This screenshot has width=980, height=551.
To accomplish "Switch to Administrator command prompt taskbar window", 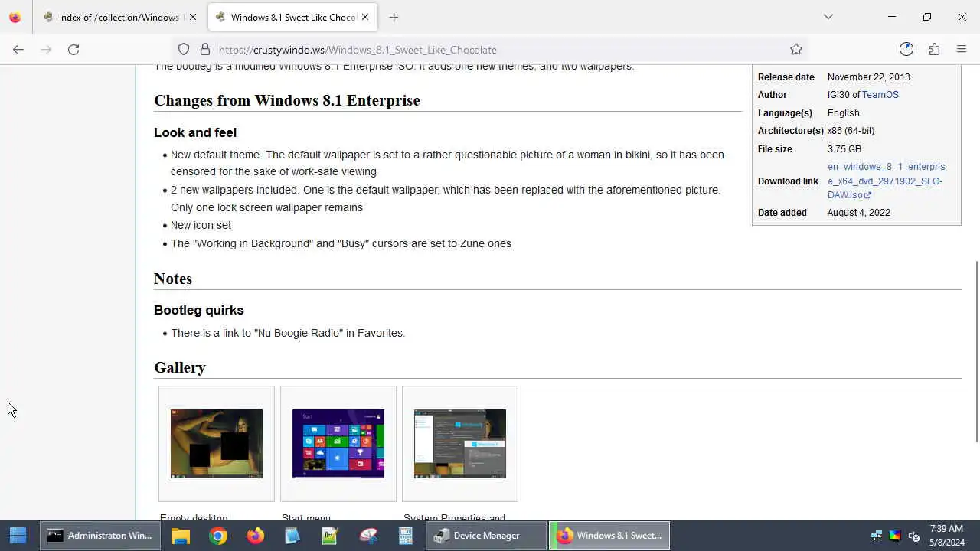I will click(x=100, y=536).
